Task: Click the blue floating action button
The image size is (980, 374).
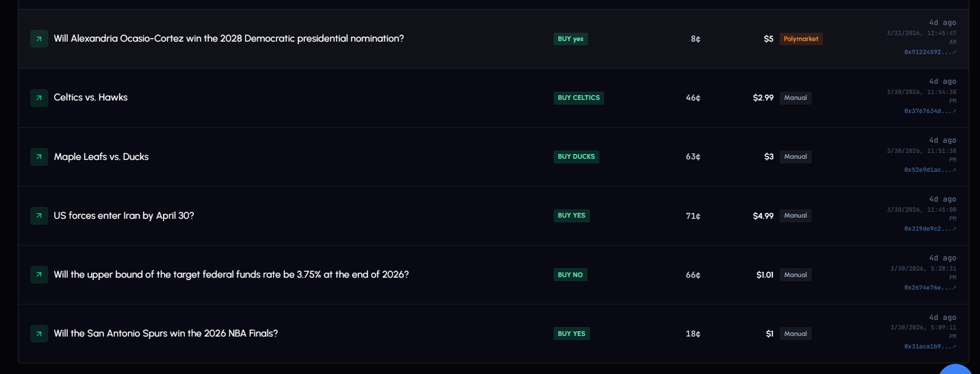Action: pyautogui.click(x=955, y=370)
